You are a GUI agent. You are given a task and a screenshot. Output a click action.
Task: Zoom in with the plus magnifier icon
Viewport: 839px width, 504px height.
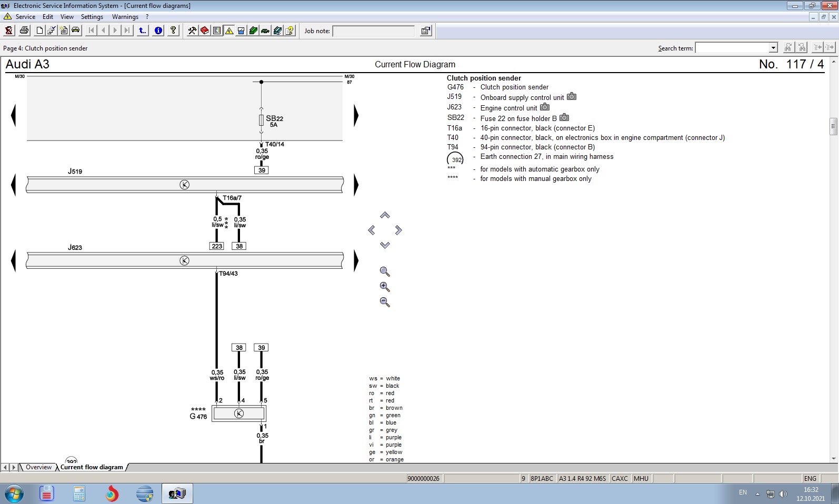(385, 287)
